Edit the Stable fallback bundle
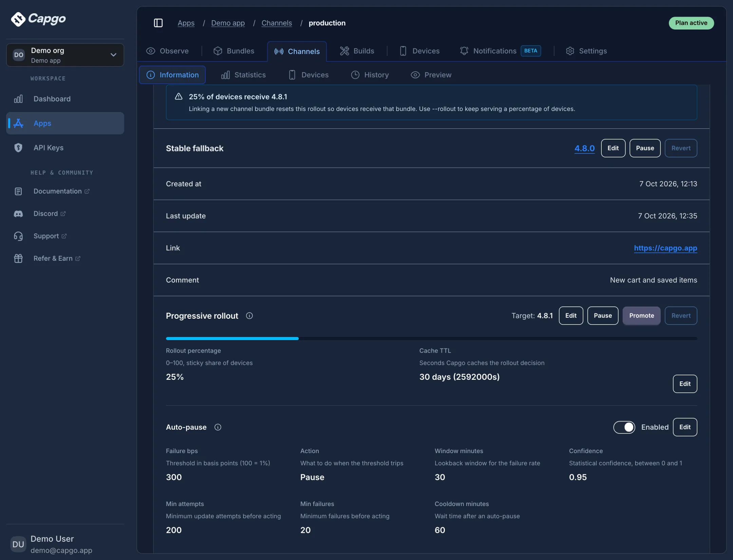This screenshot has height=560, width=733. (x=613, y=148)
